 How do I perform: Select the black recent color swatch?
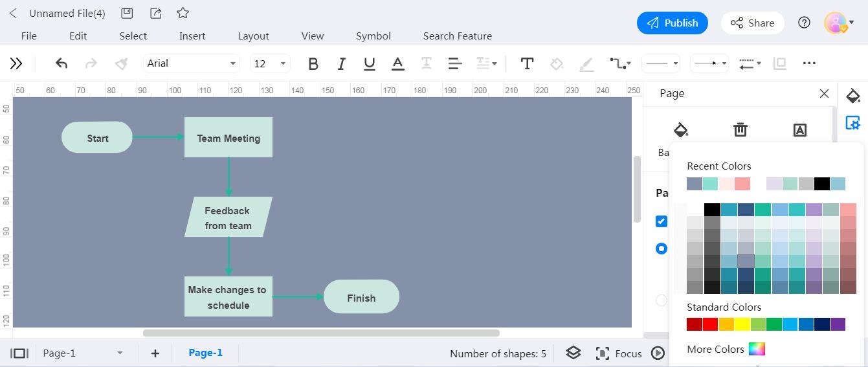(x=822, y=184)
